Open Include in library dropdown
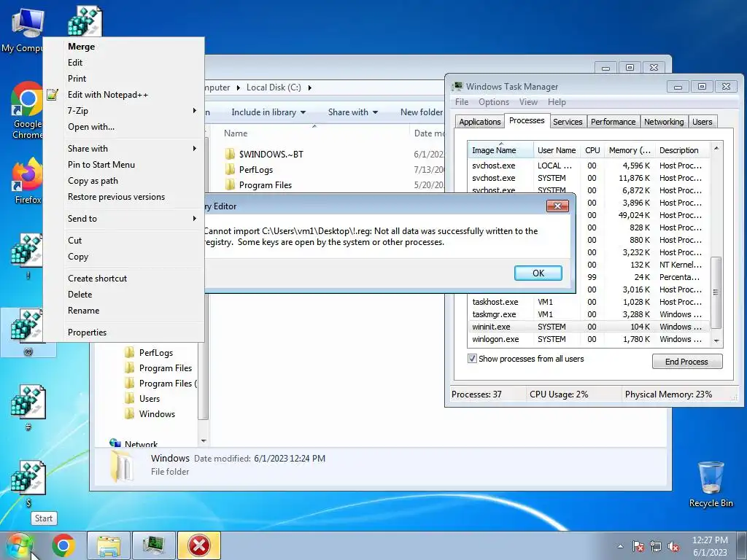Viewport: 747px width, 560px height. [268, 112]
